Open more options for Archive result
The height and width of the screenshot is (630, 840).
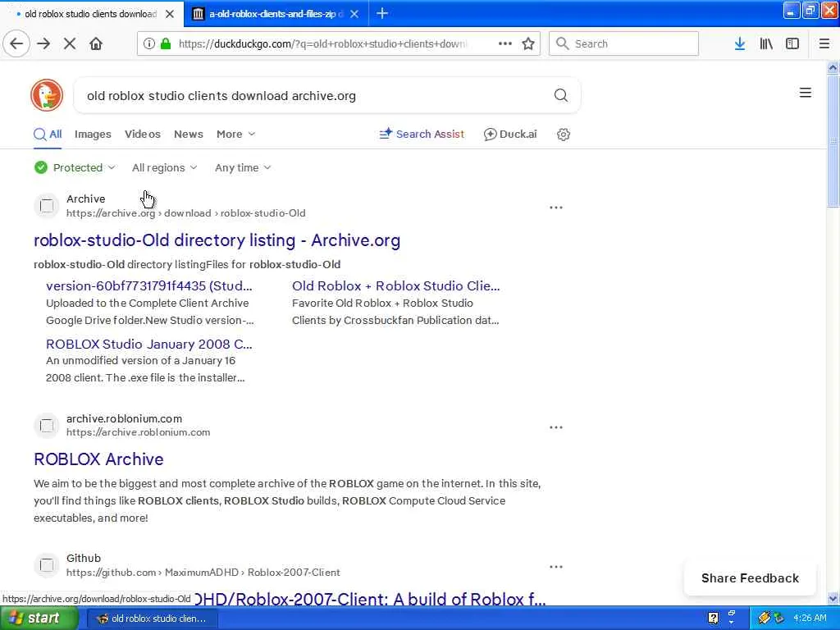click(x=556, y=208)
